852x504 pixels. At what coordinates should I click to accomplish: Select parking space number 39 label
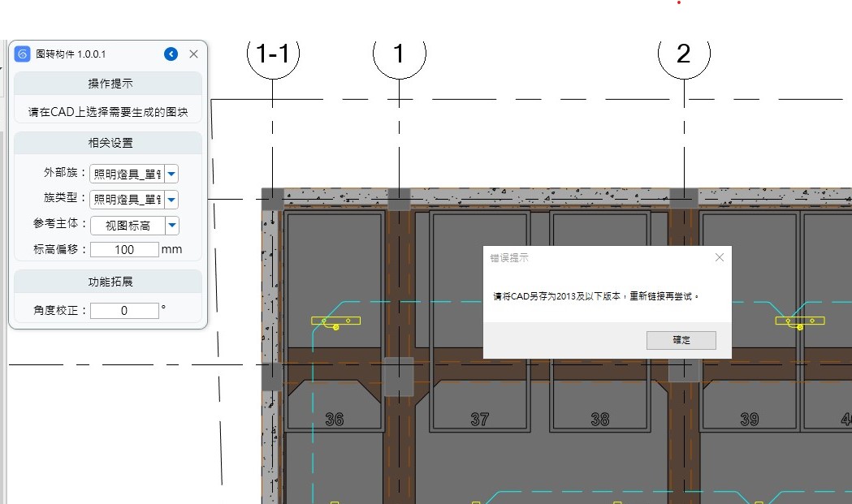pyautogui.click(x=749, y=420)
